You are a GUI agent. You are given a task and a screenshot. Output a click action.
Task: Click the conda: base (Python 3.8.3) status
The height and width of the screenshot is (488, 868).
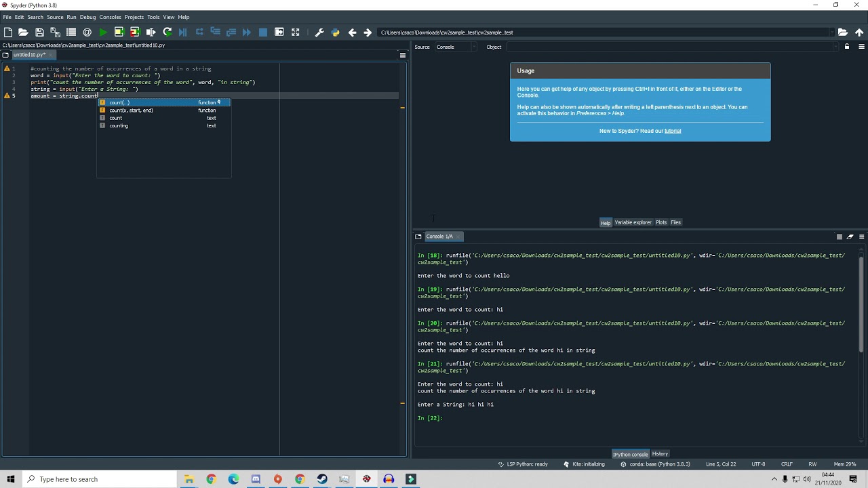[x=655, y=464]
